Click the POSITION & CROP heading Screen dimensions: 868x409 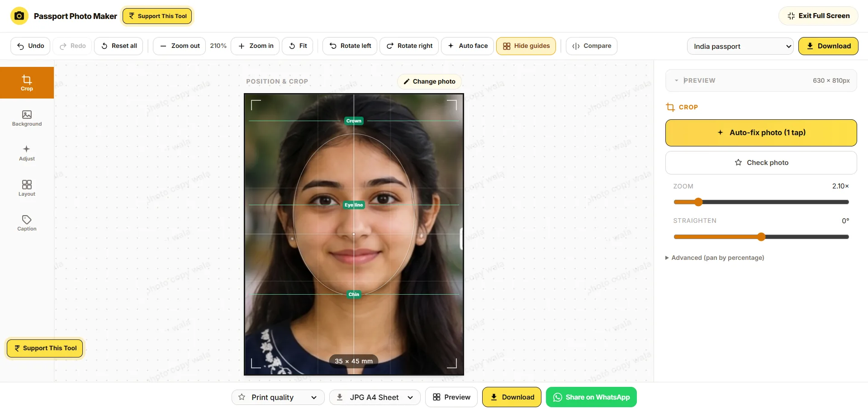coord(277,81)
